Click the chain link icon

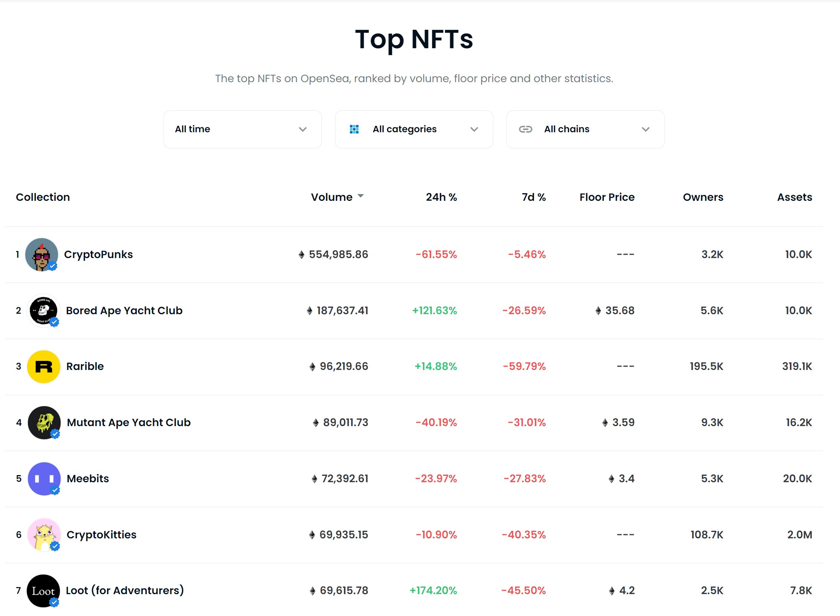(x=525, y=129)
